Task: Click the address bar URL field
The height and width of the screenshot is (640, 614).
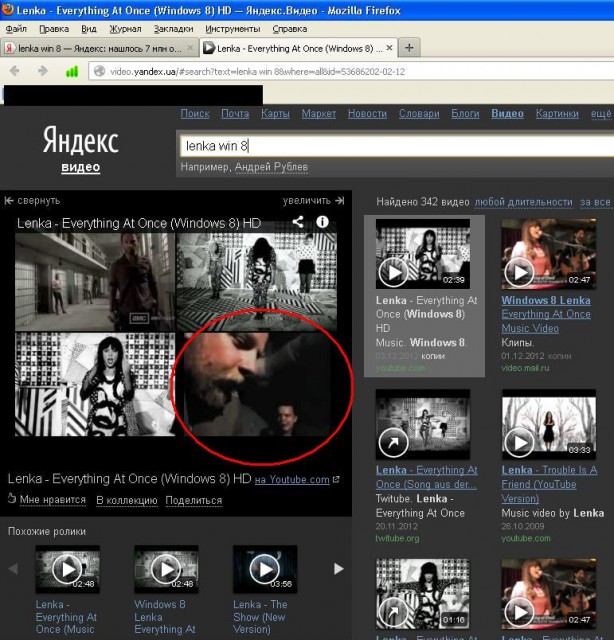Action: [x=351, y=71]
